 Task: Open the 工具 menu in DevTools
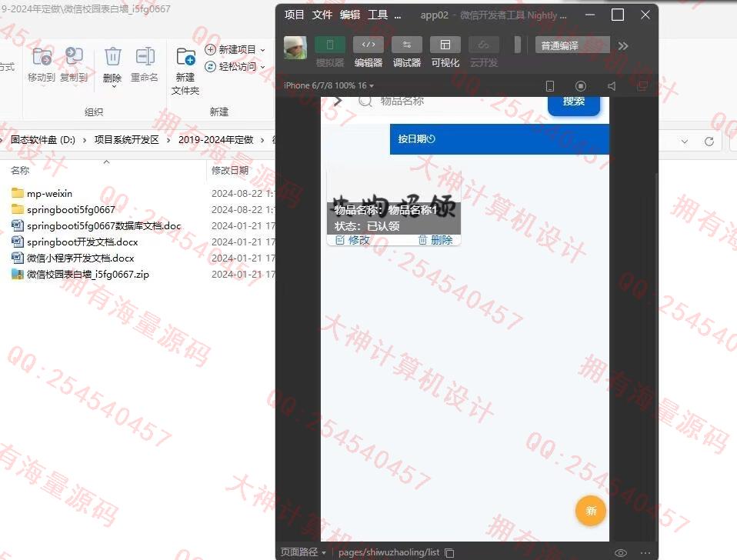(x=378, y=15)
